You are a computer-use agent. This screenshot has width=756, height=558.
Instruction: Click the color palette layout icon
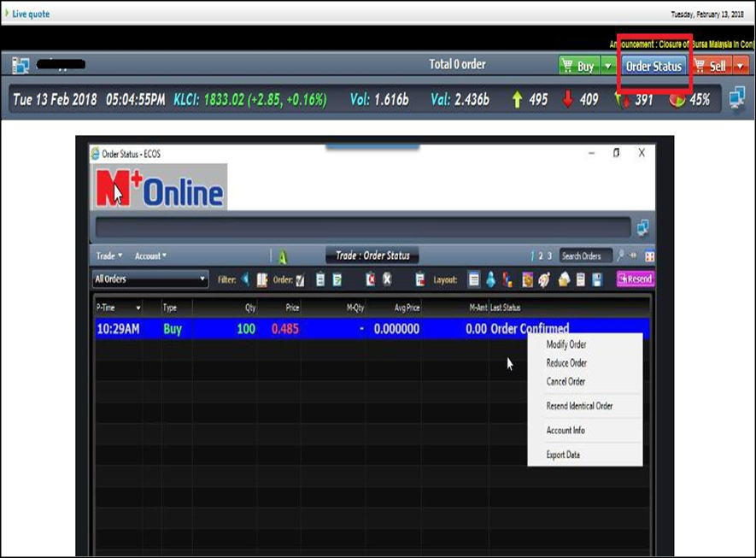543,279
